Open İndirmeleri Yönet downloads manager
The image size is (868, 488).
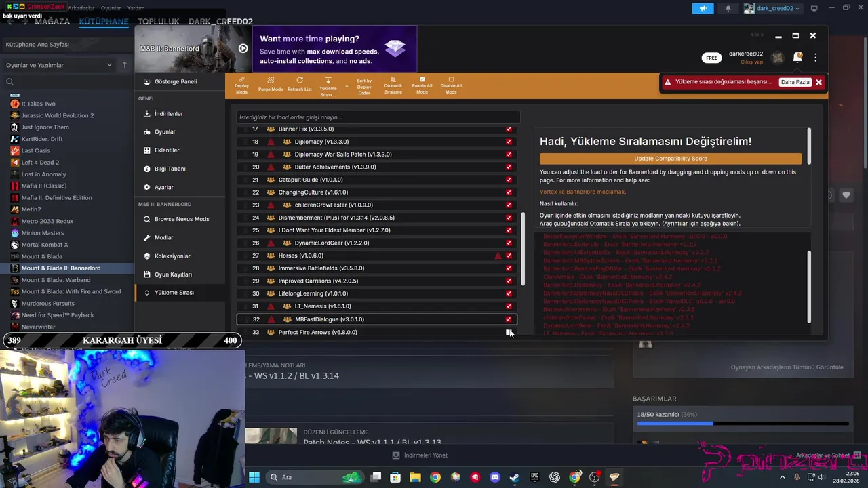coord(420,455)
